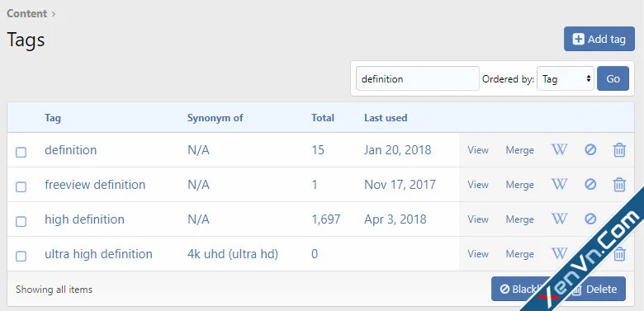Click the Synonym of column header
The width and height of the screenshot is (644, 311).
coord(215,118)
